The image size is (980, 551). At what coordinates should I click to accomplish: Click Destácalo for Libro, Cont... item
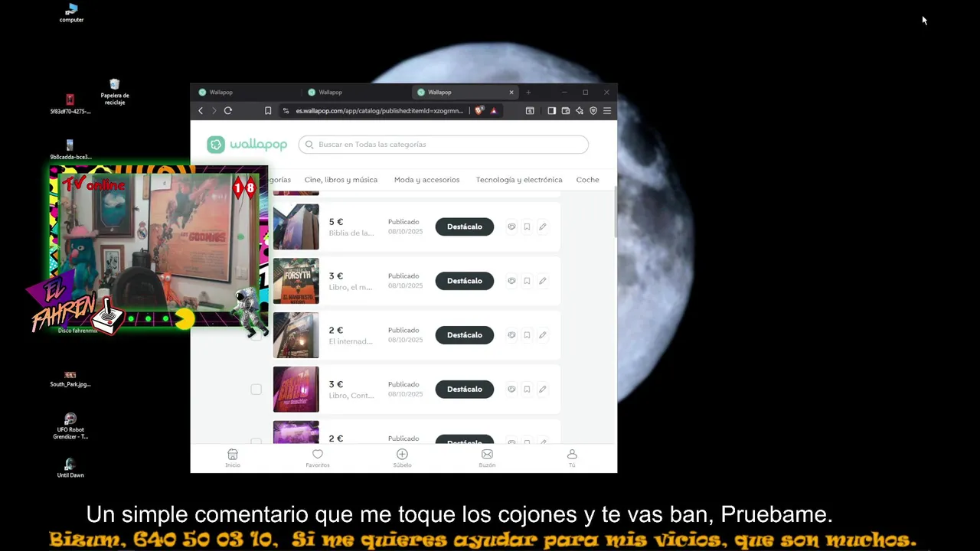click(x=465, y=389)
